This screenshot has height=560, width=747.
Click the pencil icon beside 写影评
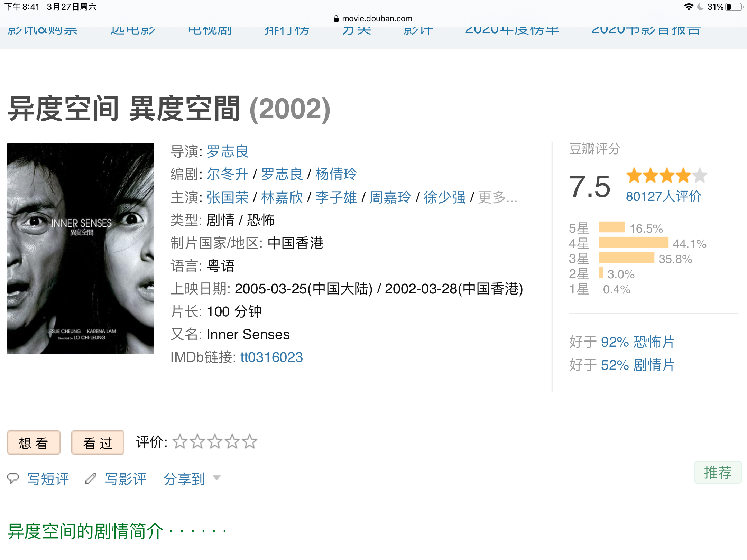[x=91, y=478]
